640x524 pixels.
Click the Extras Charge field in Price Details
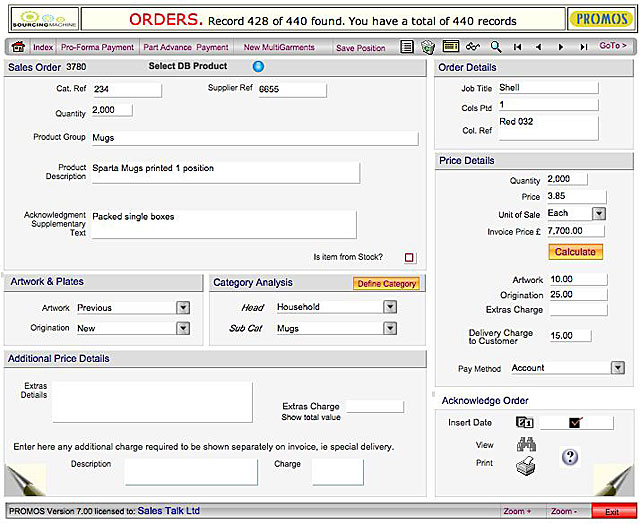pos(578,310)
